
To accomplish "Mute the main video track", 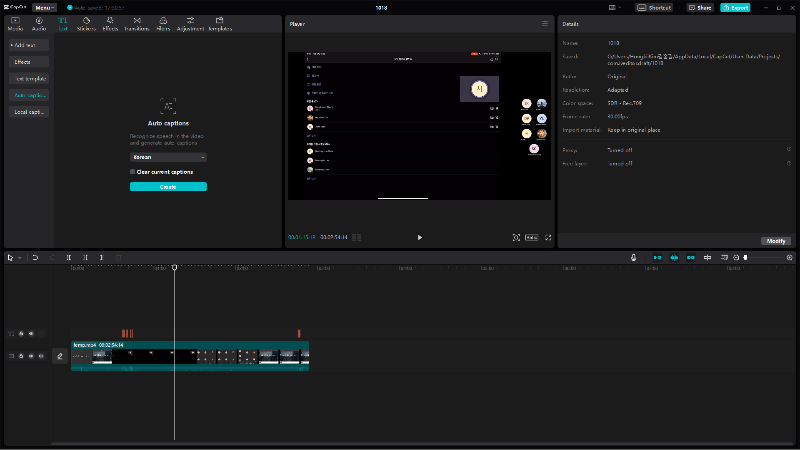I will point(41,356).
